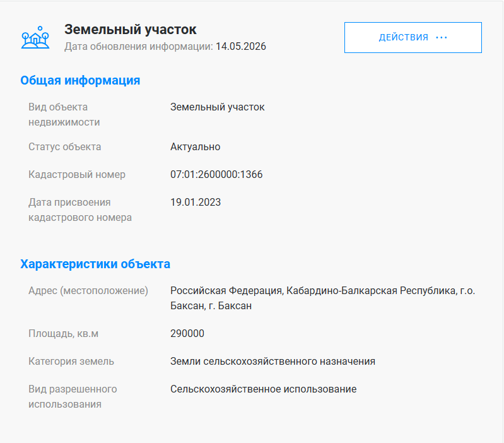Click the status value Актуально
Viewport: 504px width, 443px height.
195,146
